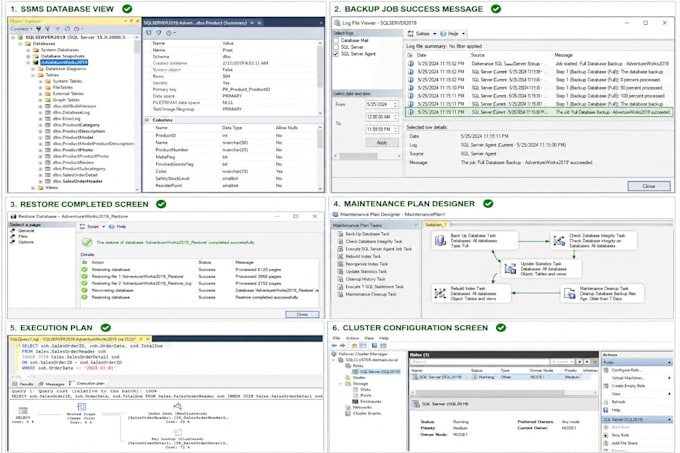Screen dimensions: 680x453
Task: Click the Export icon in Log File Viewer
Action: pos(410,34)
